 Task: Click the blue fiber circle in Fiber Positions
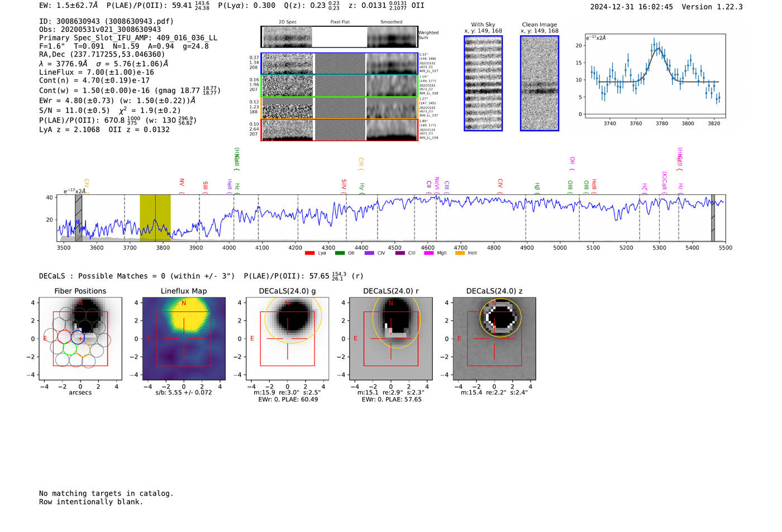(78, 337)
